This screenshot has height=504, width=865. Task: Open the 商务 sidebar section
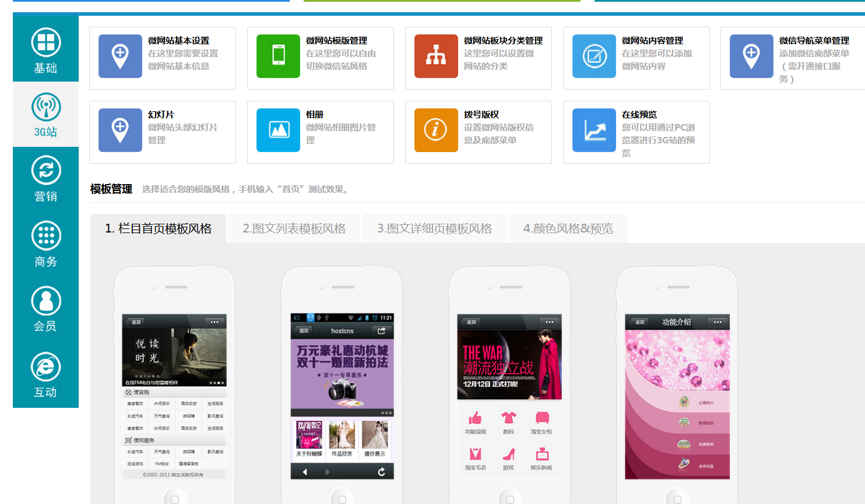[45, 245]
